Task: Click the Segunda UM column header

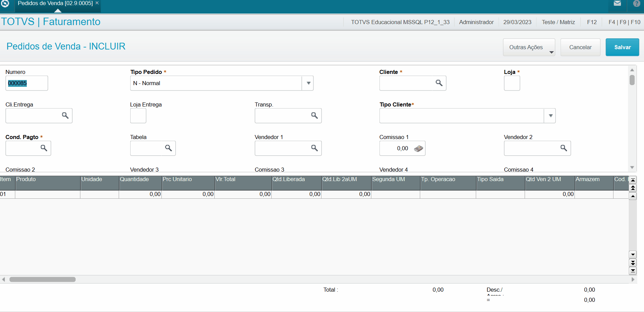Action: (x=395, y=183)
